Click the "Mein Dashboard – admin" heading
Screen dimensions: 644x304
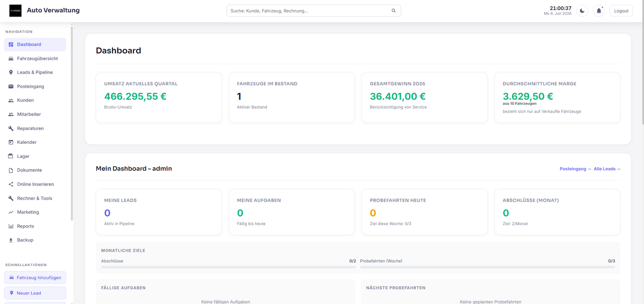pyautogui.click(x=134, y=169)
